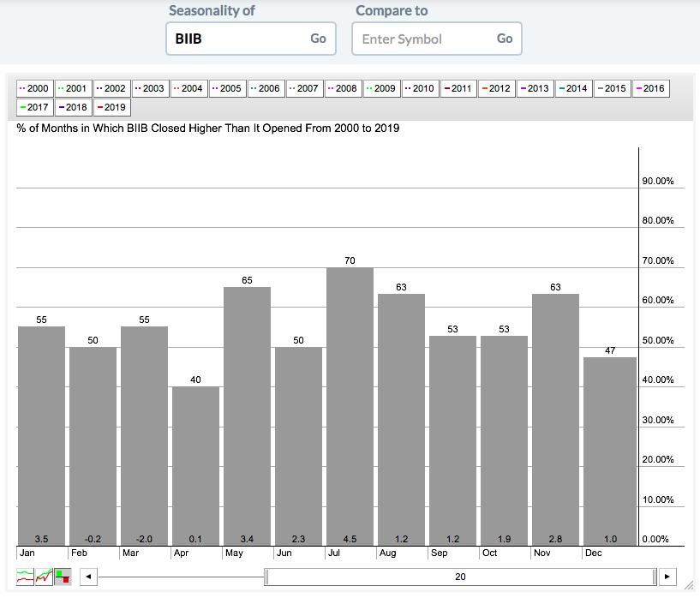Toggle the 2015 year legend
Screen dimensions: 700x598
(613, 88)
